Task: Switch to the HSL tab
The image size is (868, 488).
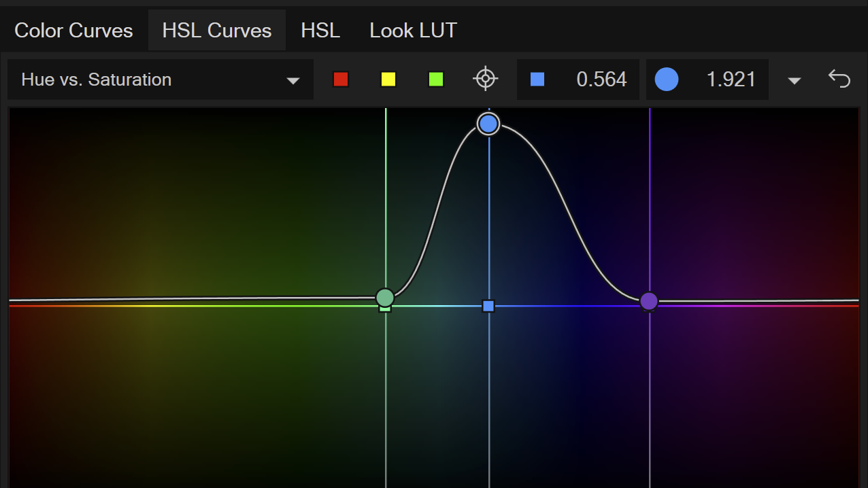Action: click(320, 30)
